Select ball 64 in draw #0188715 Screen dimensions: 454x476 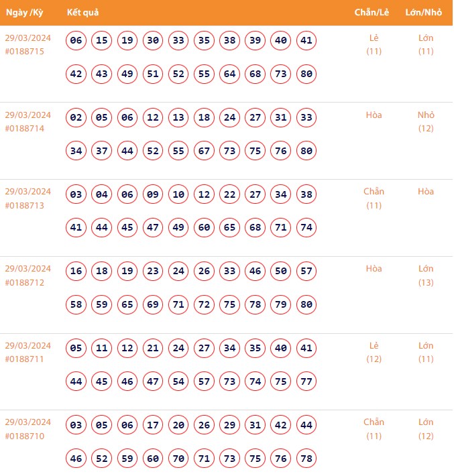point(229,74)
